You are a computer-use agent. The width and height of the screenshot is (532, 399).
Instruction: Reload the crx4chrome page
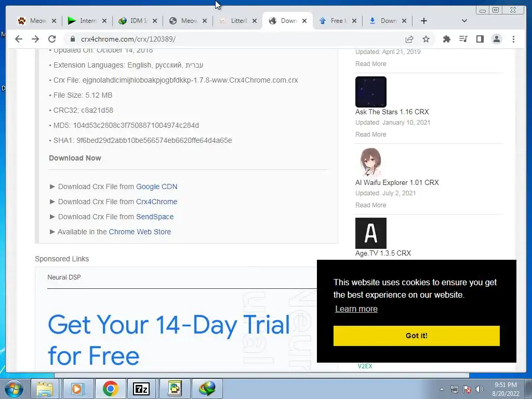[52, 39]
